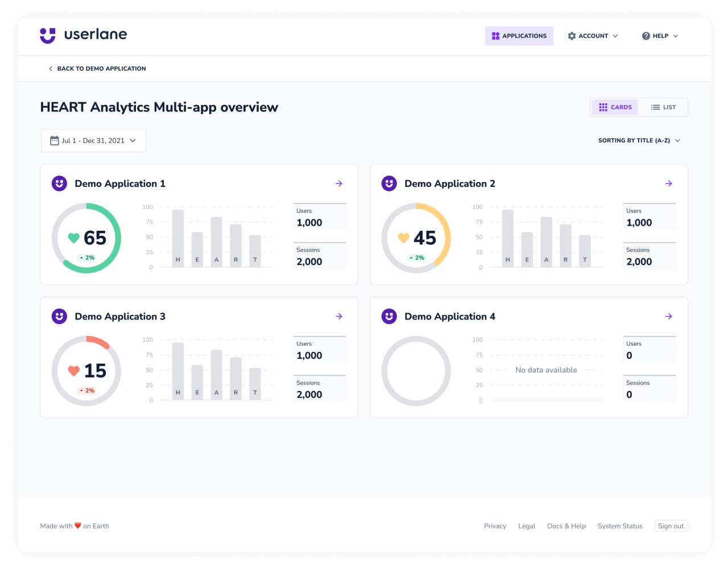728x569 pixels.
Task: Switch to List view
Action: [663, 107]
